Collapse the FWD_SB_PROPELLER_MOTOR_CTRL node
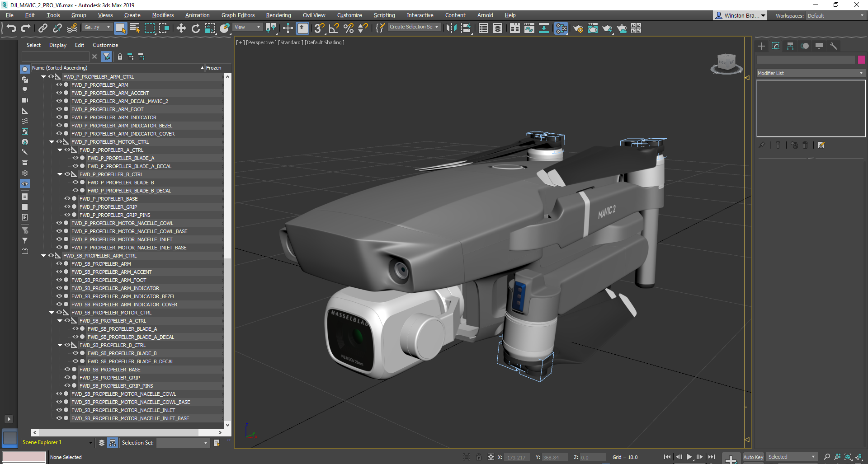The image size is (868, 464). (x=52, y=313)
